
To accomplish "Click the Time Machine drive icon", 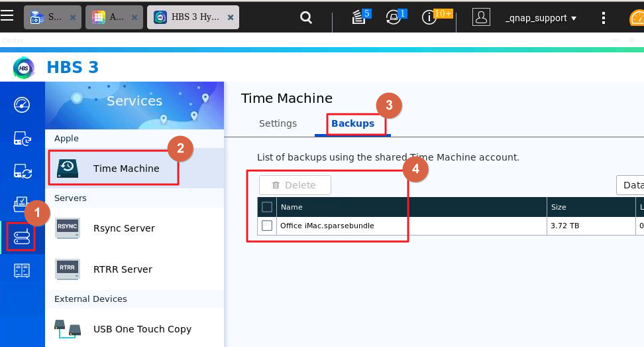I will tap(68, 168).
